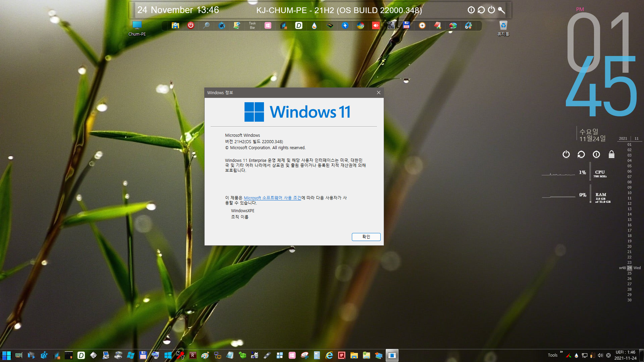Click the K letter icon in top dock

pyautogui.click(x=391, y=25)
